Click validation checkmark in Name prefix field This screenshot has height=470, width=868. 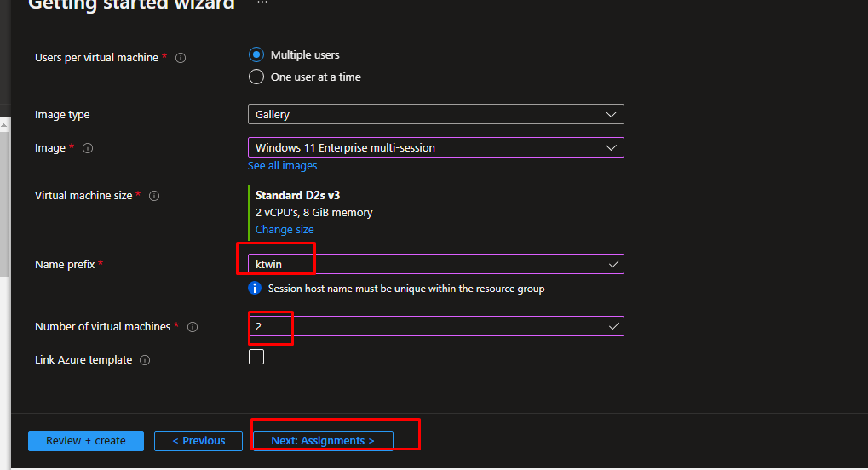point(613,264)
